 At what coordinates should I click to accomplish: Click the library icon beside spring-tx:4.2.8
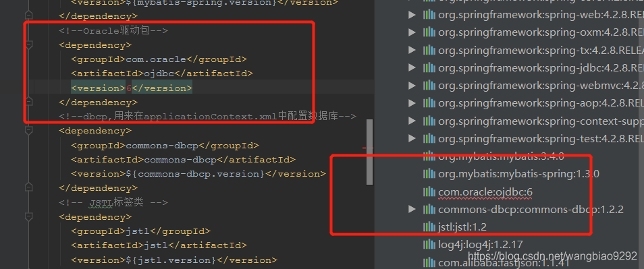(x=429, y=50)
